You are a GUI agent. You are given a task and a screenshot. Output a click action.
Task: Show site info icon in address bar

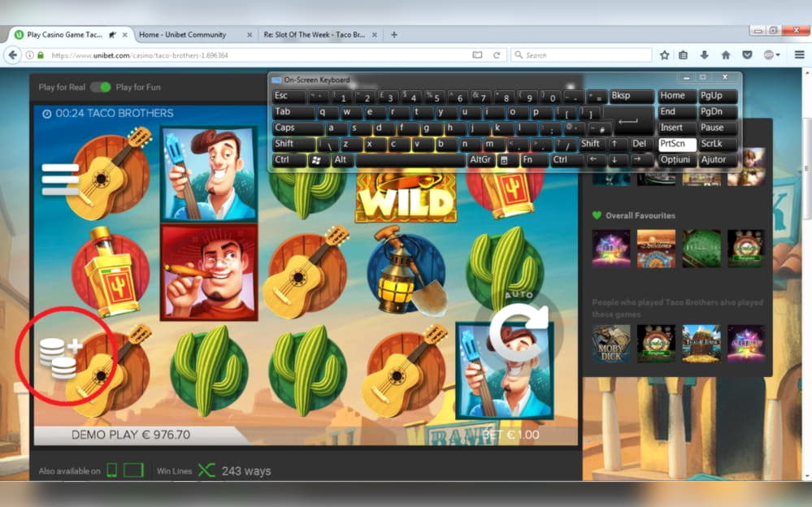pyautogui.click(x=29, y=55)
